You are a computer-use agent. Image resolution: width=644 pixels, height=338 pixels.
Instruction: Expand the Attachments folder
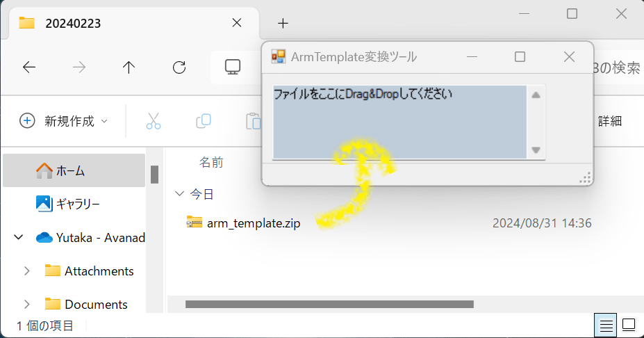tap(26, 271)
